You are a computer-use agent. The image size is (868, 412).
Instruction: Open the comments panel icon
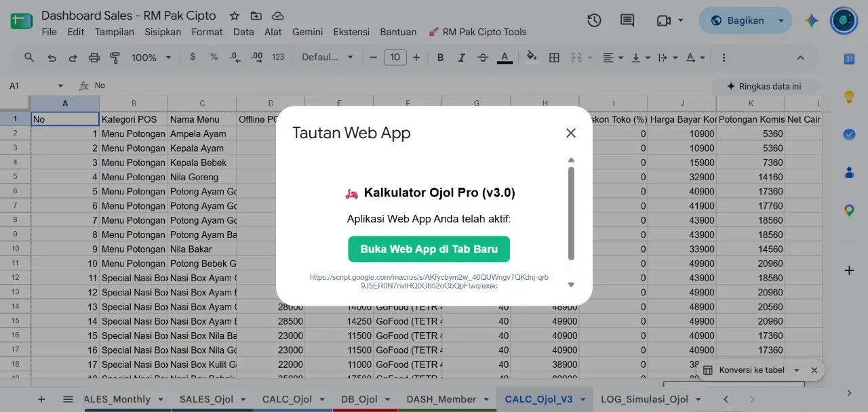(x=627, y=20)
